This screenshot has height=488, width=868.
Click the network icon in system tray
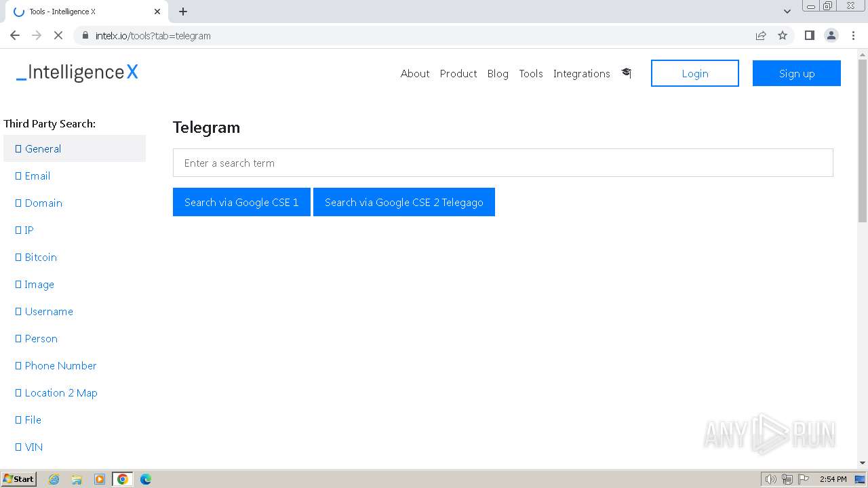[x=787, y=479]
